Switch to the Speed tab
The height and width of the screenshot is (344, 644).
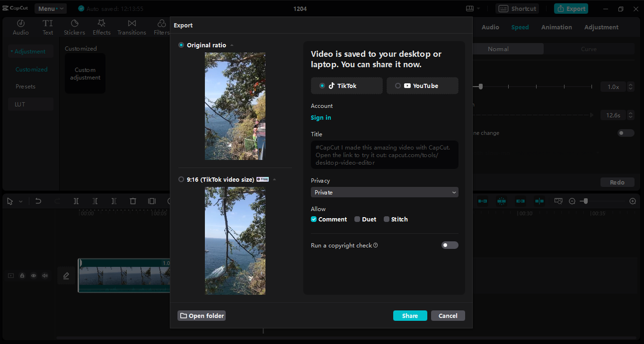click(x=520, y=27)
